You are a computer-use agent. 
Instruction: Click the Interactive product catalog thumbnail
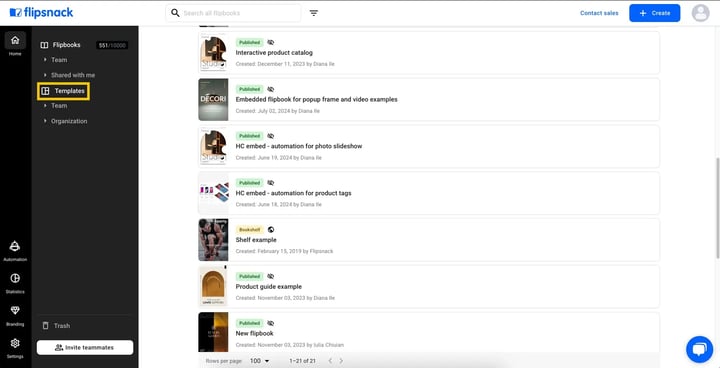[213, 52]
